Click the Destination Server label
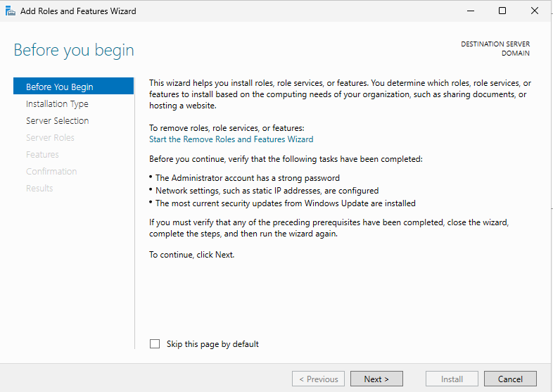Screen dimensions: 553x392 [495, 44]
